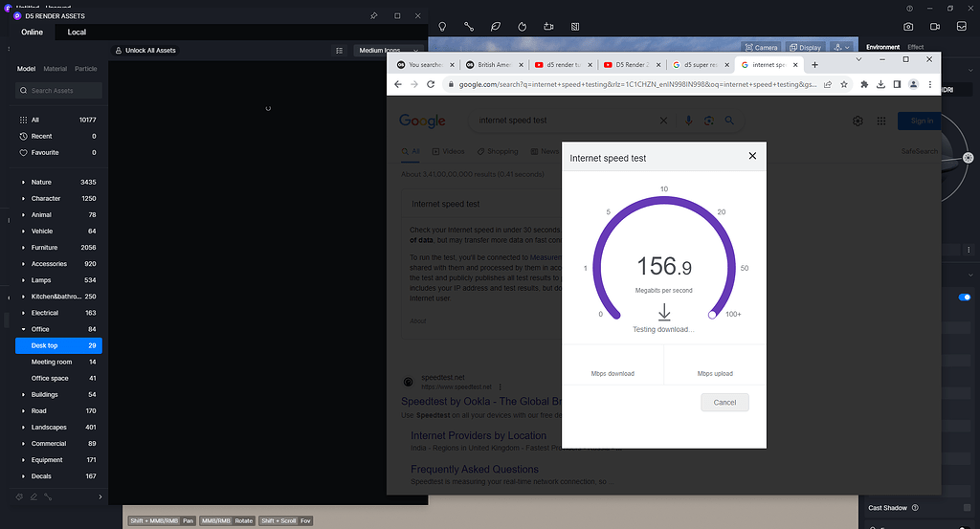
Task: Select the Favourite assets filter
Action: coord(45,152)
